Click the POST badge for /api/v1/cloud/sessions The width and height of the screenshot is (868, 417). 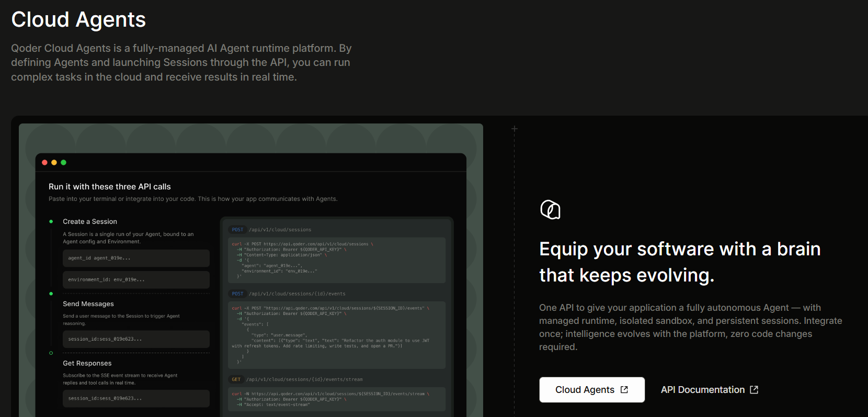(x=237, y=230)
